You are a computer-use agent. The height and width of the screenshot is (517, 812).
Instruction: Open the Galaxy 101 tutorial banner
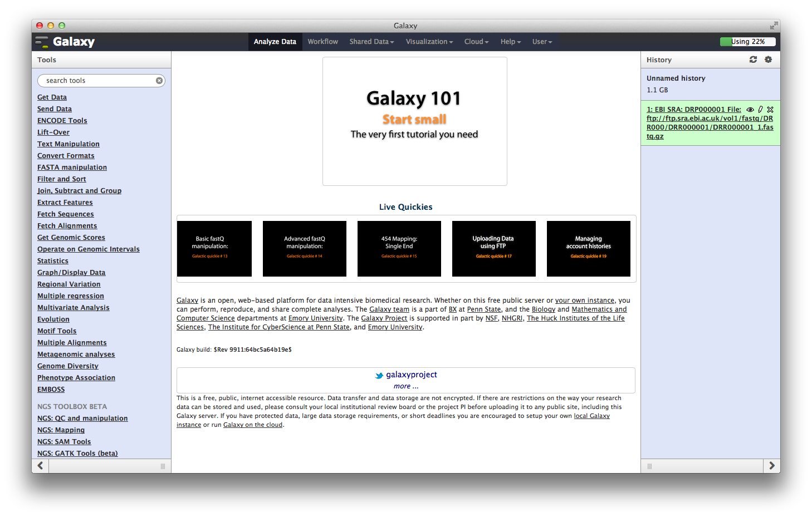[x=415, y=121]
